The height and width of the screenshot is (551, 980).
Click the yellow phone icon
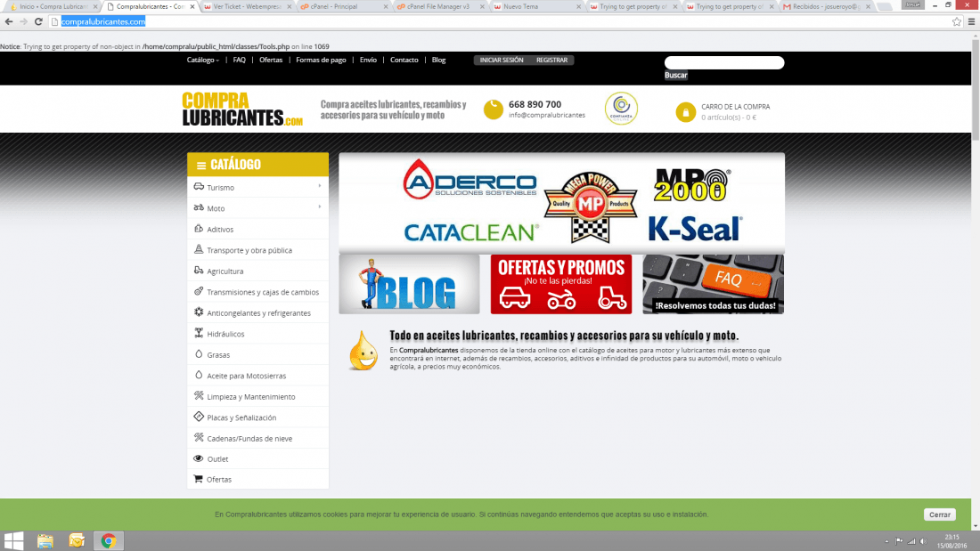(494, 109)
